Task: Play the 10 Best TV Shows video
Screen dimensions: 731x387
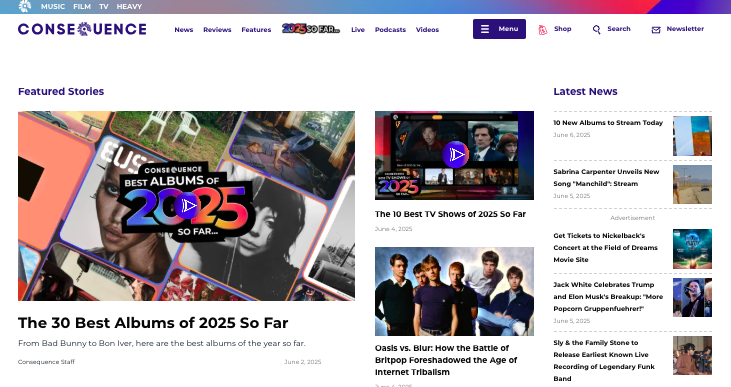Action: point(455,154)
